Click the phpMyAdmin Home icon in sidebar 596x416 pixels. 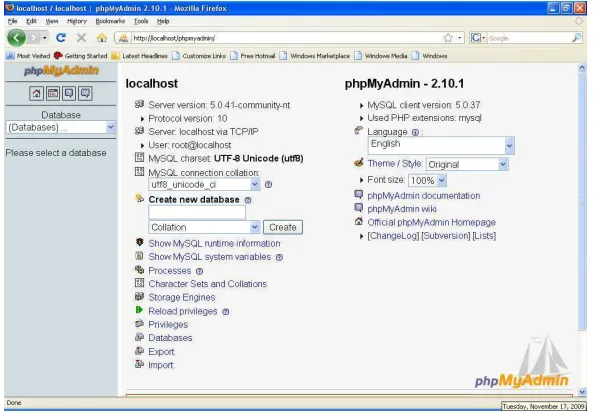tap(36, 93)
